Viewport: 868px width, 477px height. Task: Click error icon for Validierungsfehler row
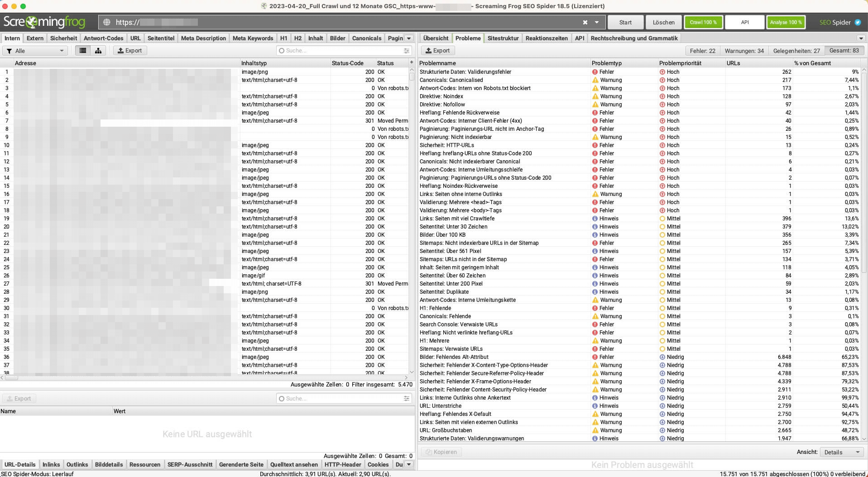click(x=595, y=72)
